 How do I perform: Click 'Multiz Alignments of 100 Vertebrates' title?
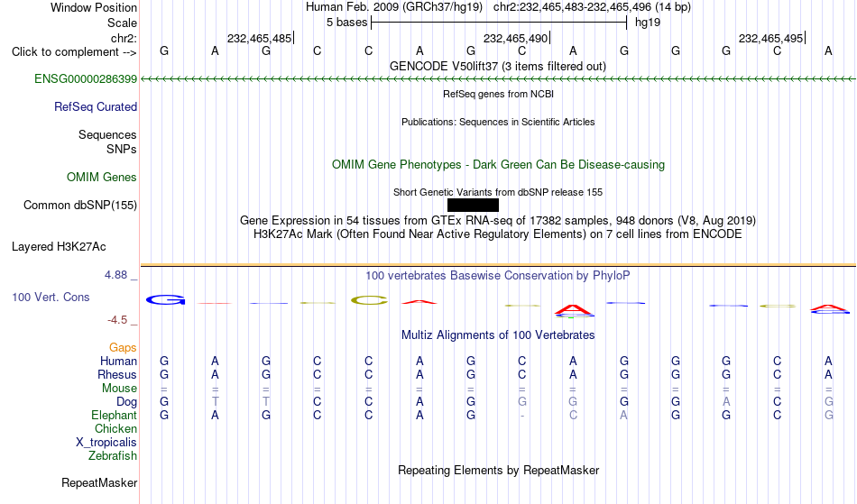[x=498, y=334]
